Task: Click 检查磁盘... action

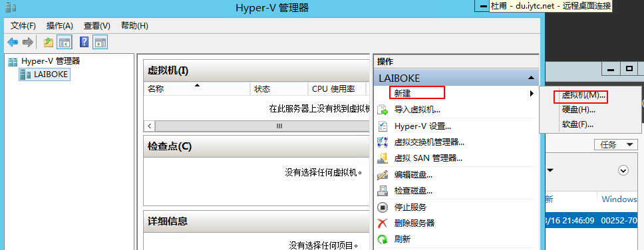Action: (x=413, y=191)
